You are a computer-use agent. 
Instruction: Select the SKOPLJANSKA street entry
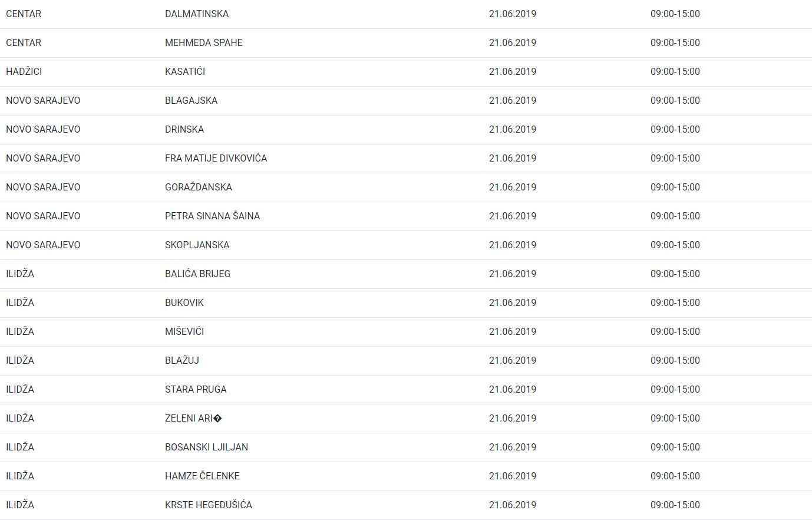click(197, 245)
